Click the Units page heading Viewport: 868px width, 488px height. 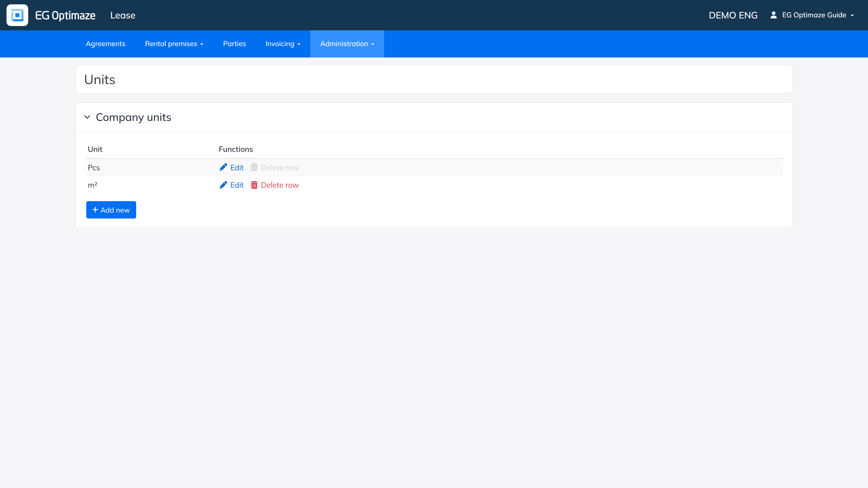(x=100, y=80)
